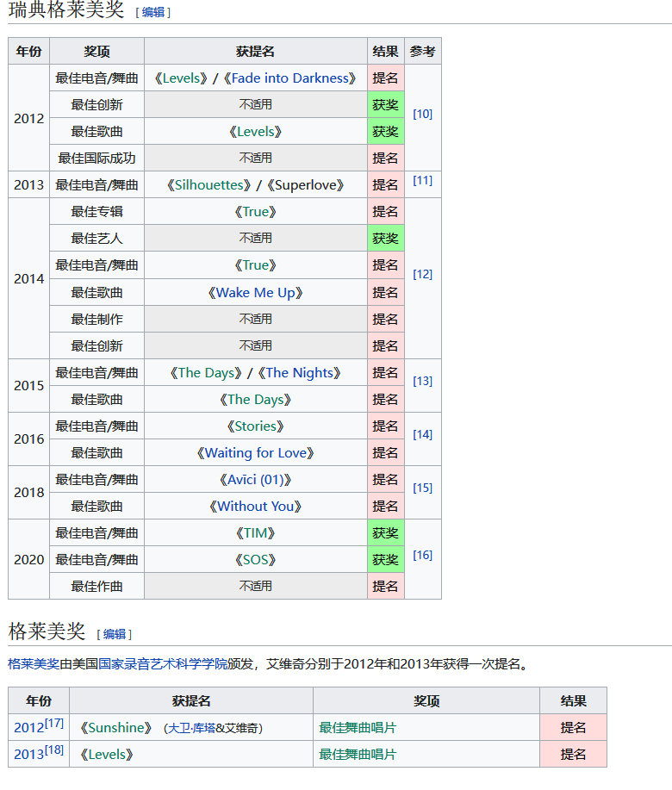Screen dimensions: 672x790
Task: Click the 2020 year cell
Action: (x=28, y=559)
